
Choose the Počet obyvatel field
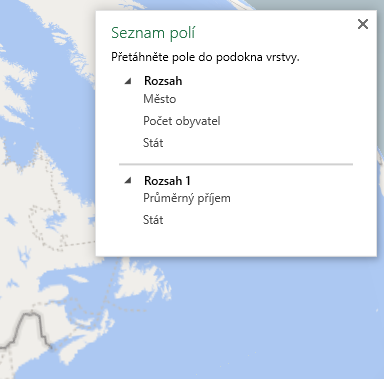tap(182, 121)
